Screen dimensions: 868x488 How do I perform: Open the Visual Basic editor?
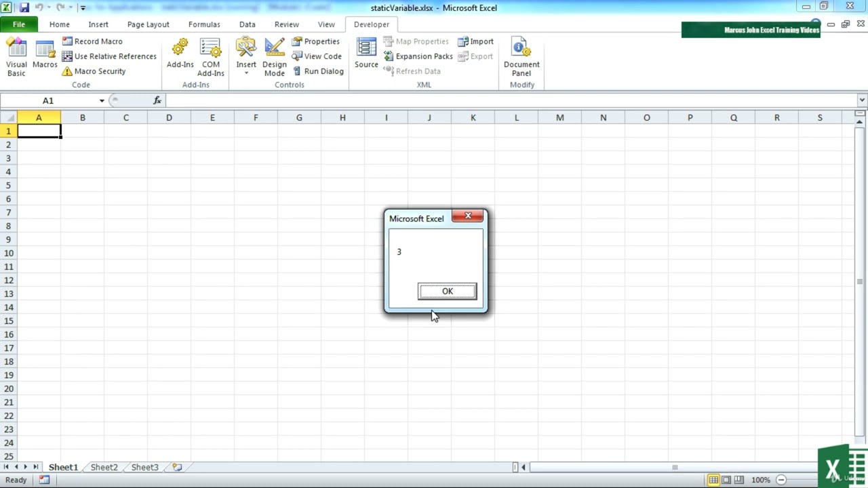(x=16, y=58)
